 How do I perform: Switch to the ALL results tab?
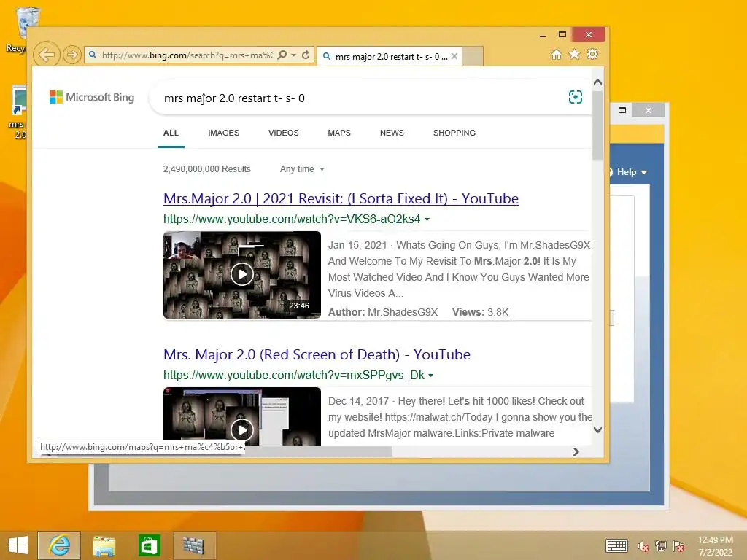(171, 133)
